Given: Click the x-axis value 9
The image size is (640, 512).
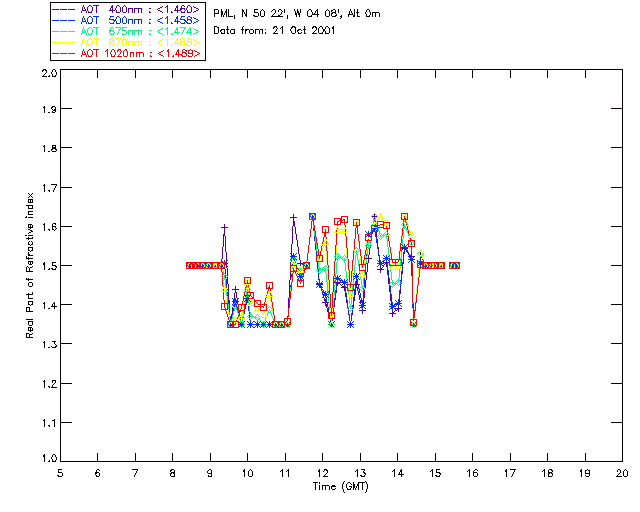Looking at the screenshot, I should [210, 473].
